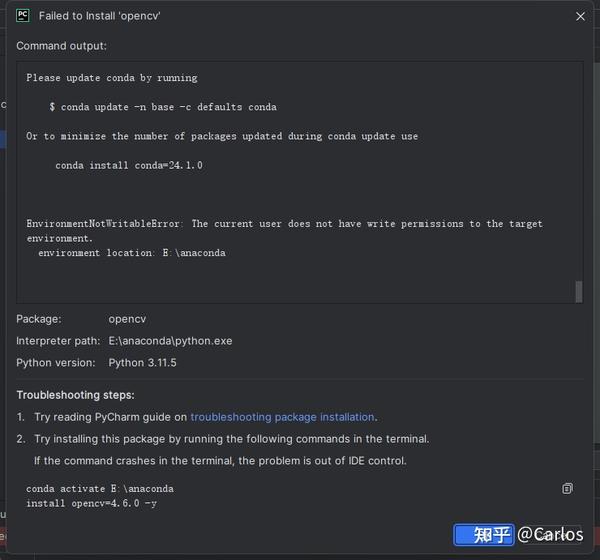Click the Command output scrollbar thumb
Viewport: 600px width, 560px height.
click(x=579, y=292)
